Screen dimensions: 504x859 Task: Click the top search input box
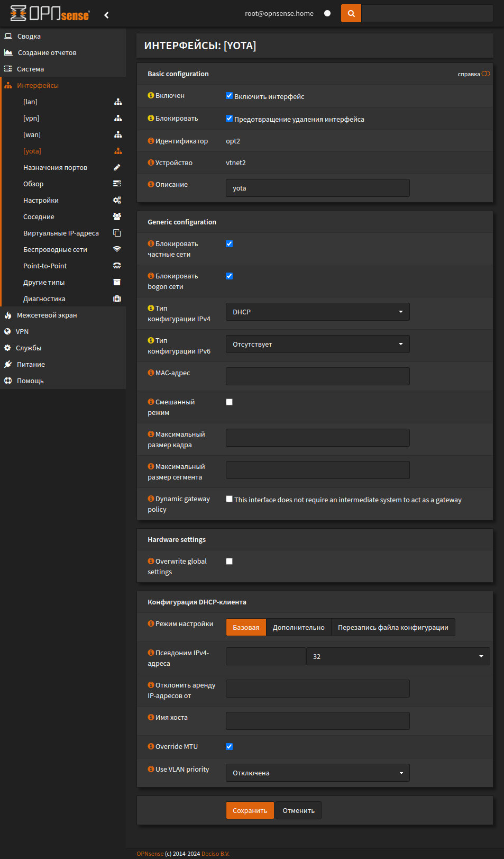pos(427,14)
